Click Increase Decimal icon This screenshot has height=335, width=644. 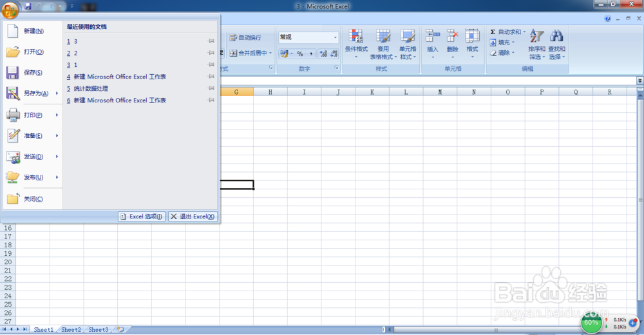(324, 53)
